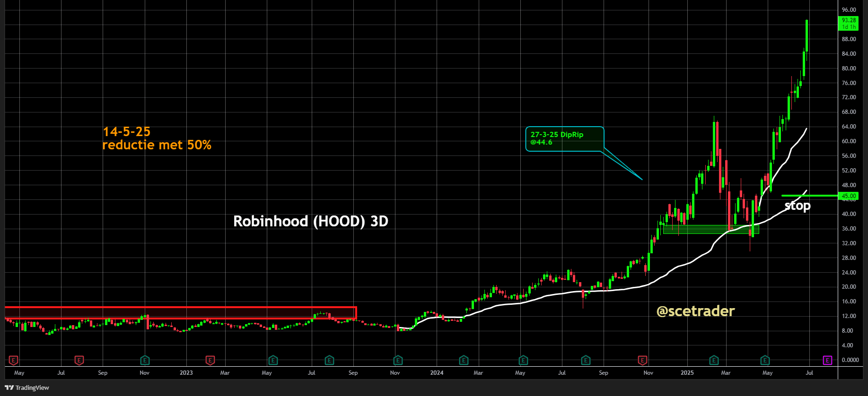
Task: Open the green earnings marker above Nov 2023
Action: click(398, 361)
